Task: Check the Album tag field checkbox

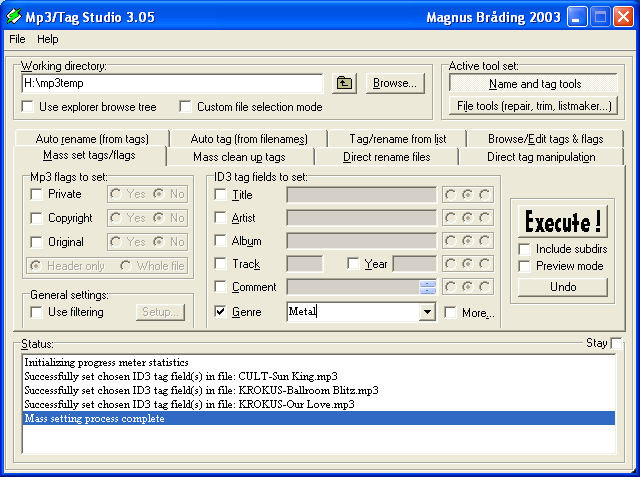Action: [221, 241]
